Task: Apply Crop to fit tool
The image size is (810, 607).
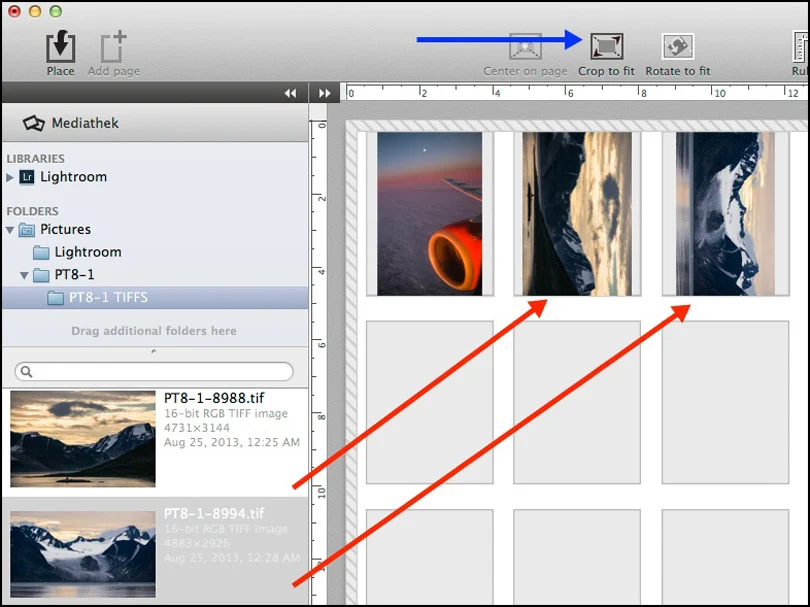Action: (606, 46)
